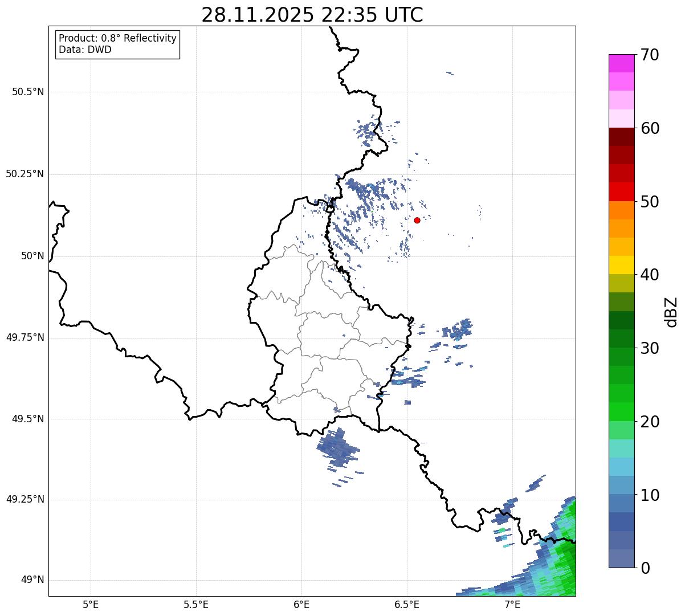
Task: Click the colorbar tick value '10'
Action: [650, 495]
